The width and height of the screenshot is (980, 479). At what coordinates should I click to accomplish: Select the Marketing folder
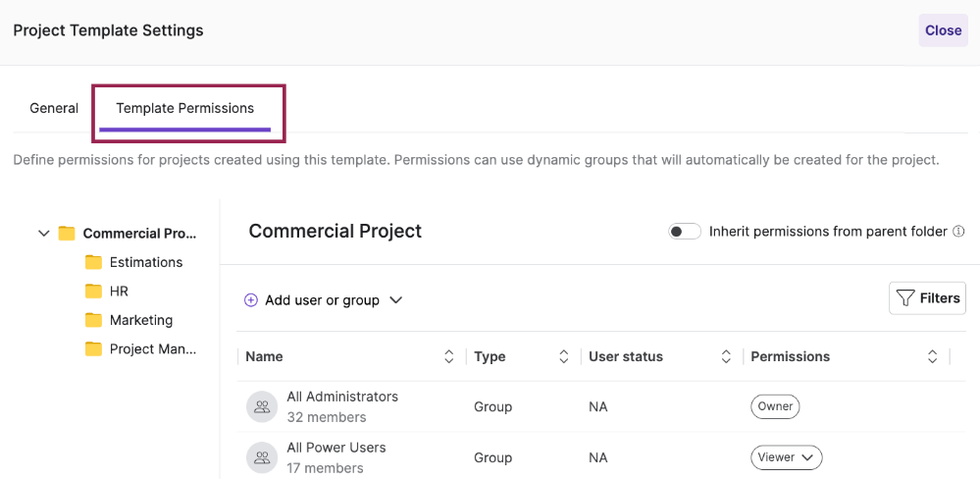[x=141, y=320]
